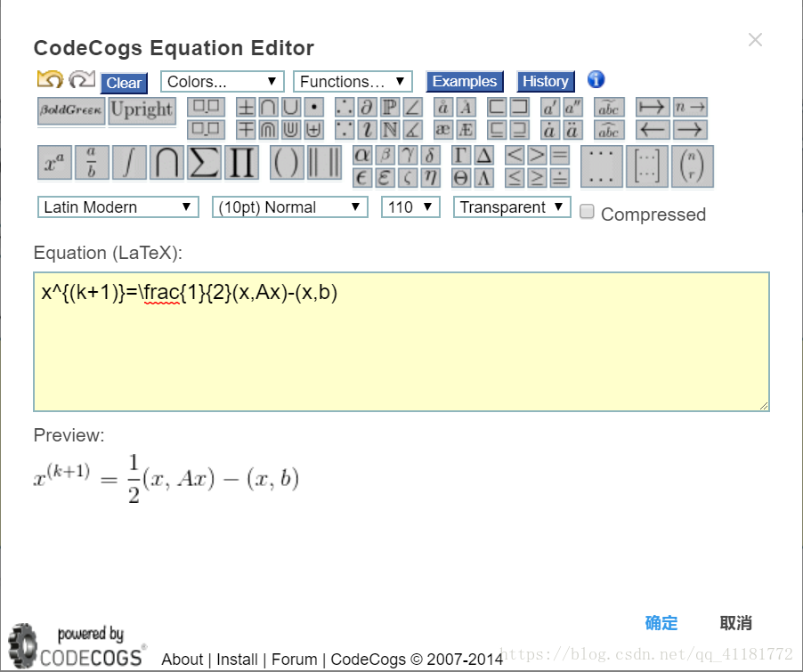The image size is (803, 672).
Task: Click the CodeCogs logo
Action: click(77, 646)
